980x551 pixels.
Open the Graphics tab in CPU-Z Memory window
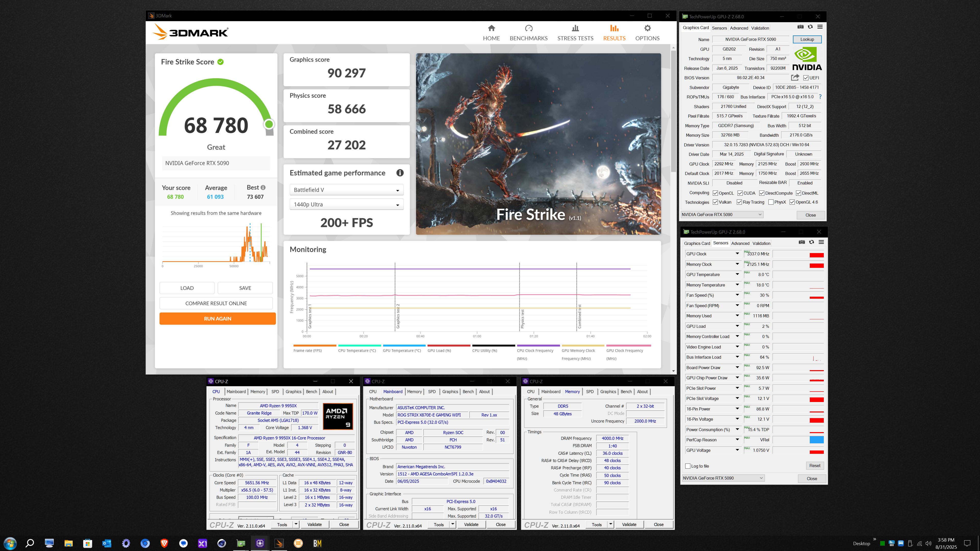[608, 392]
